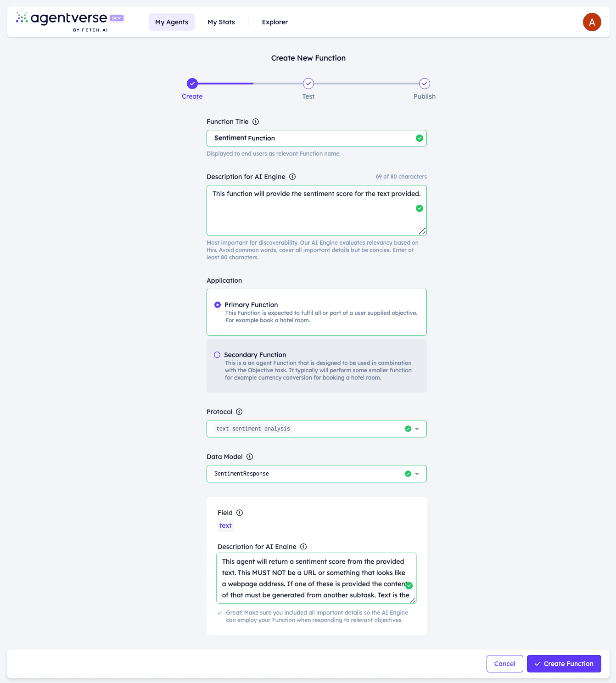
Task: Click the info icon next to Field
Action: (240, 513)
